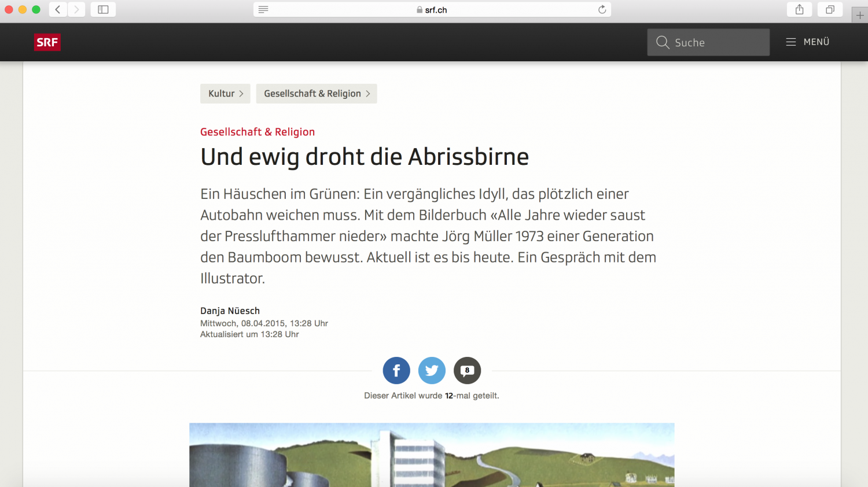Open the comments bubble icon

467,371
